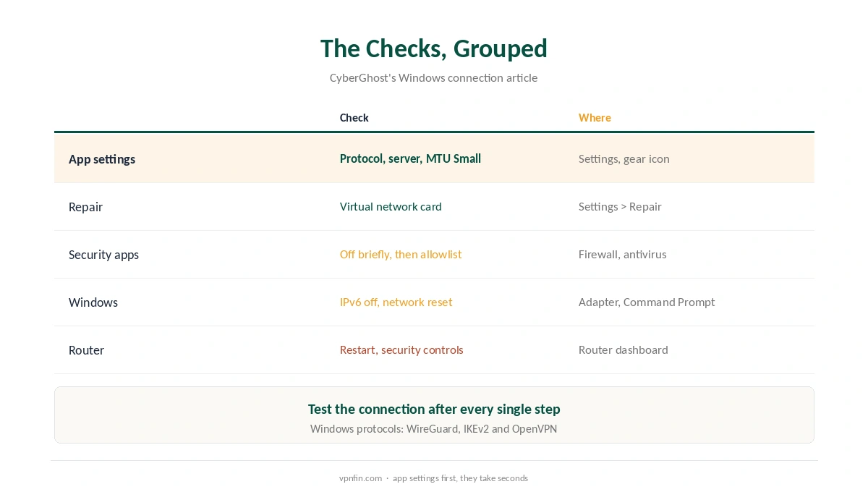Click the "Check" column header

tap(354, 117)
